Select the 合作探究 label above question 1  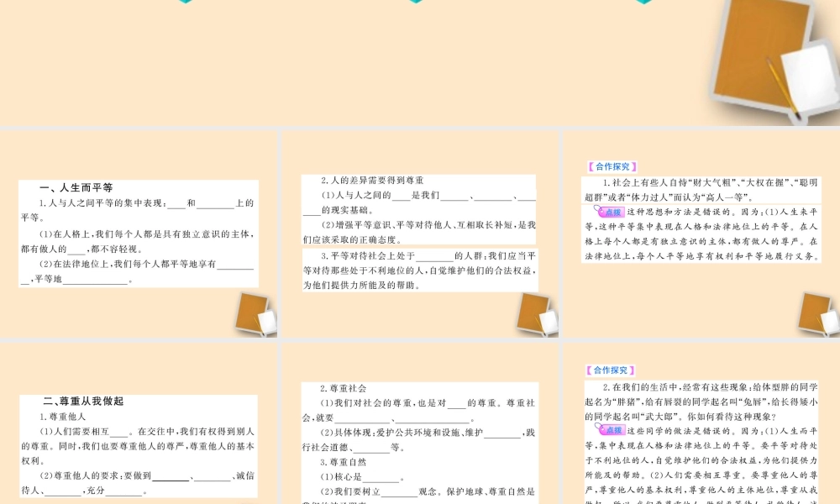[x=612, y=166]
